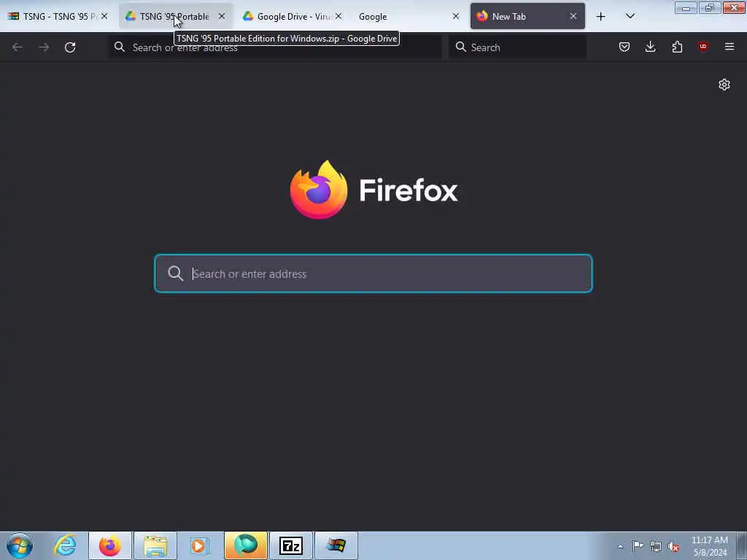
Task: Open the Pocket save icon
Action: (624, 47)
